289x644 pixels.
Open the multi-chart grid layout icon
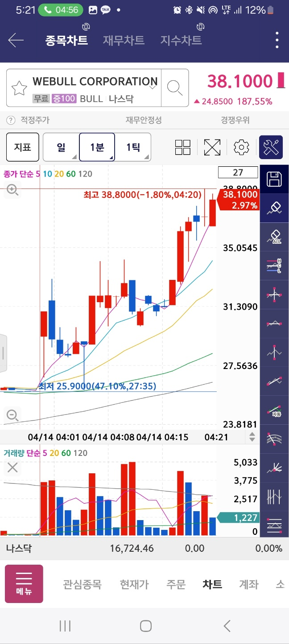[x=183, y=148]
